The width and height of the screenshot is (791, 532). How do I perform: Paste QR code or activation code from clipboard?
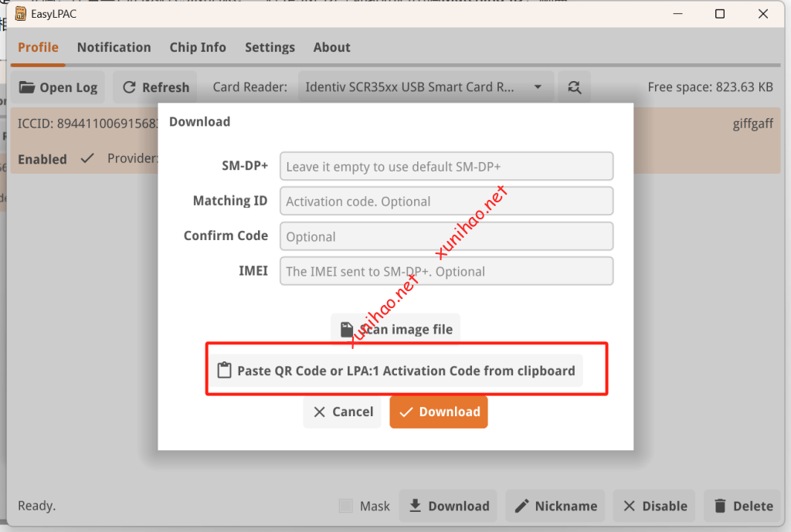[396, 371]
